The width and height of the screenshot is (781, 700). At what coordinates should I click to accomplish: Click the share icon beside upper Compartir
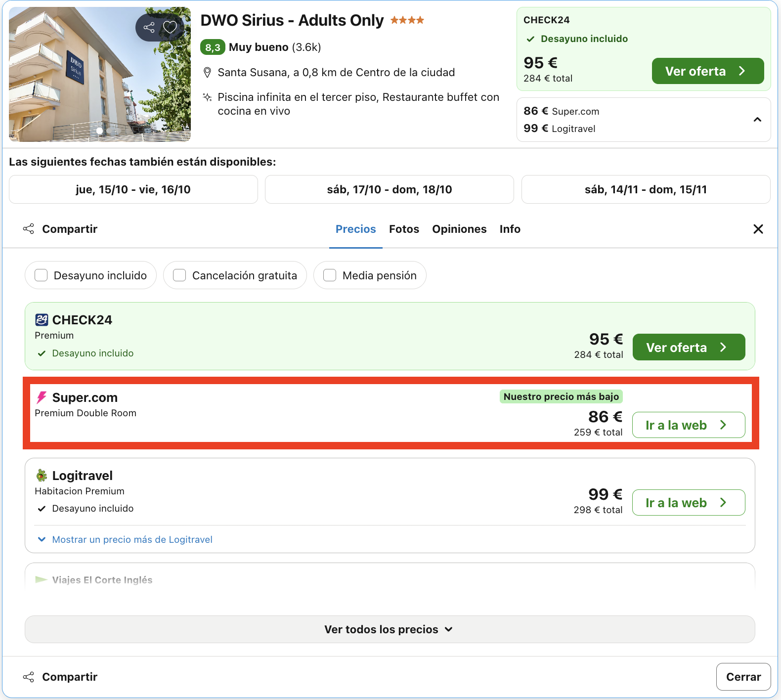coord(29,229)
